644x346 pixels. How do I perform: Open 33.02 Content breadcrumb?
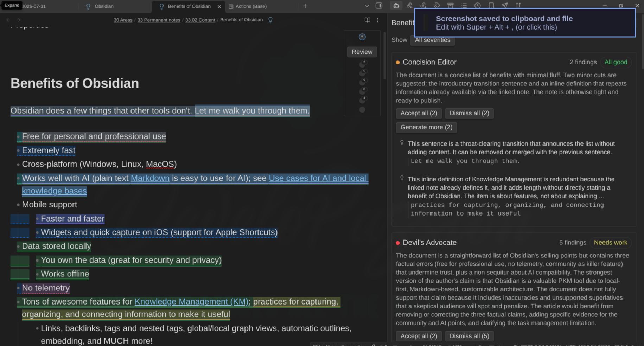pos(200,20)
